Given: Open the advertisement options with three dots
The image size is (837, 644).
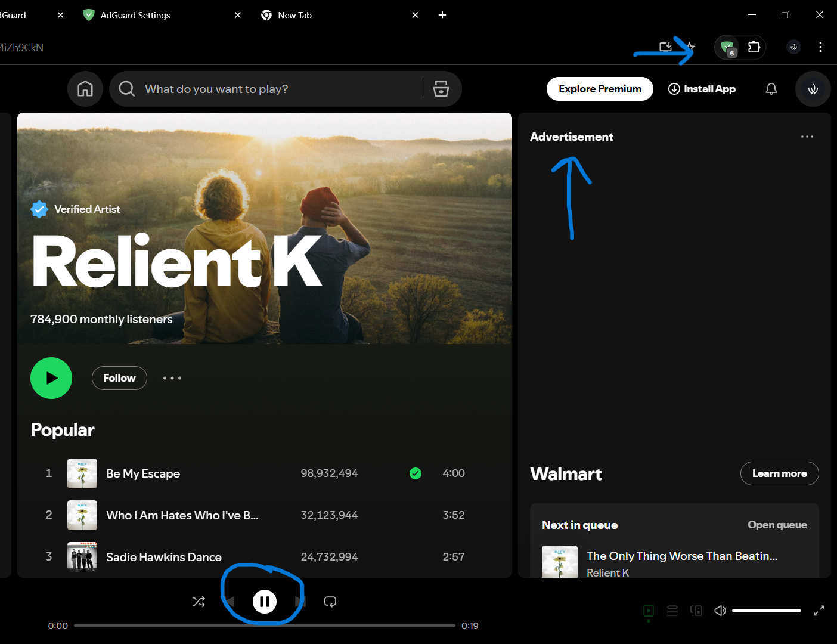Looking at the screenshot, I should pos(807,136).
